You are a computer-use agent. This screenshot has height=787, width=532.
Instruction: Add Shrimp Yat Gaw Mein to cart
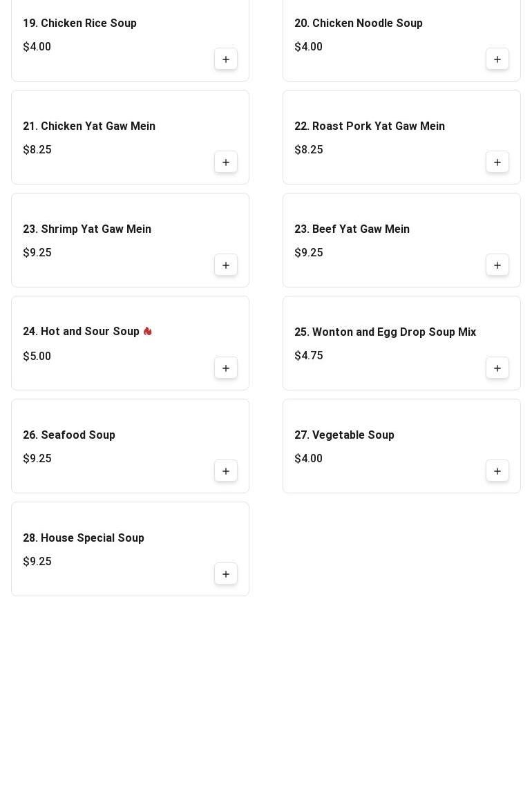(x=226, y=265)
